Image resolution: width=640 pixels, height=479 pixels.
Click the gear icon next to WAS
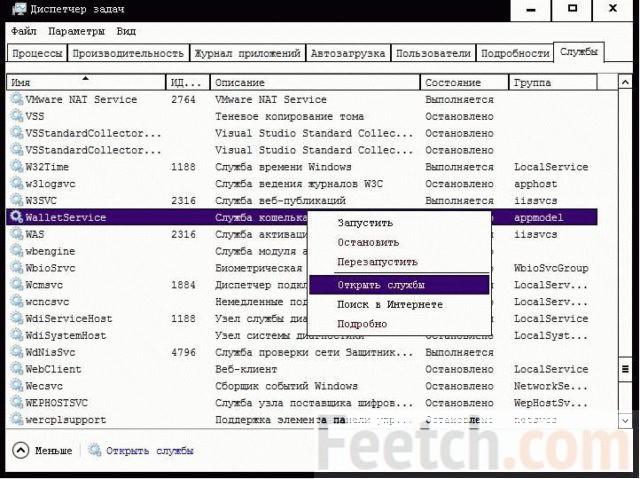17,234
